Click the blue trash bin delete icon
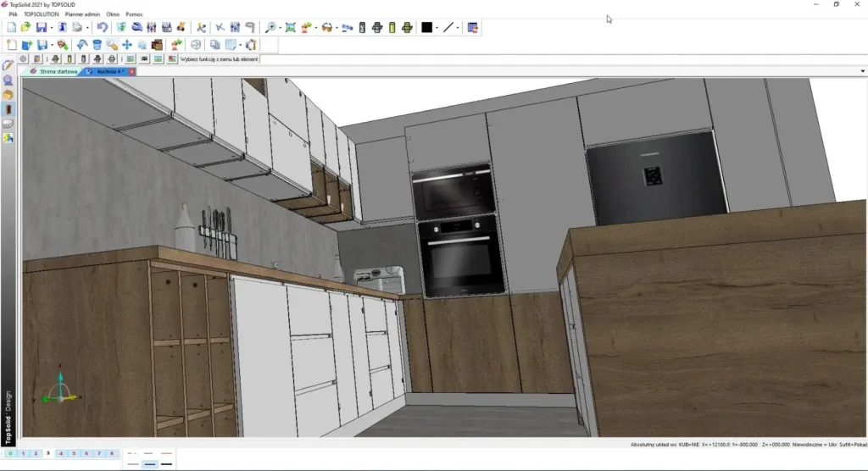The image size is (868, 471). click(97, 45)
